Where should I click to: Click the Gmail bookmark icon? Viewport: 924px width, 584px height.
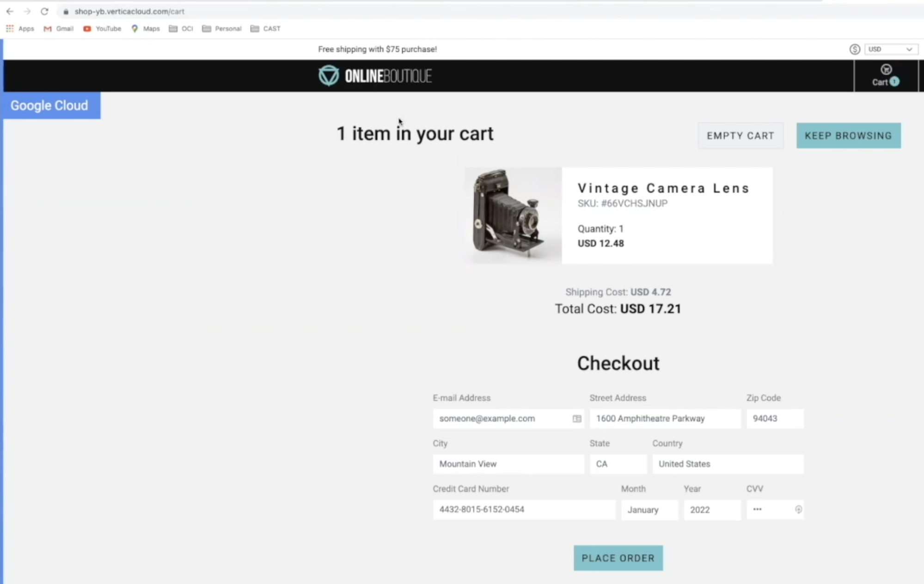pos(47,28)
